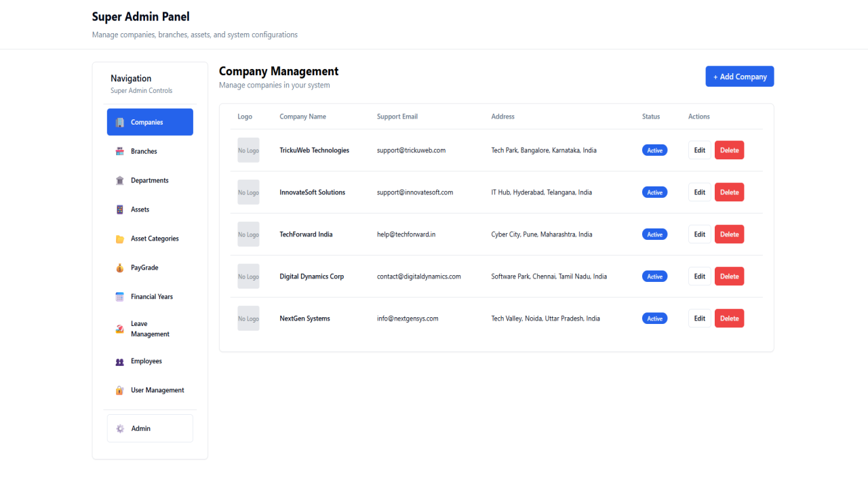Click address IT Hub, Hyderabad
Viewport: 868px width, 488px height.
tap(542, 192)
